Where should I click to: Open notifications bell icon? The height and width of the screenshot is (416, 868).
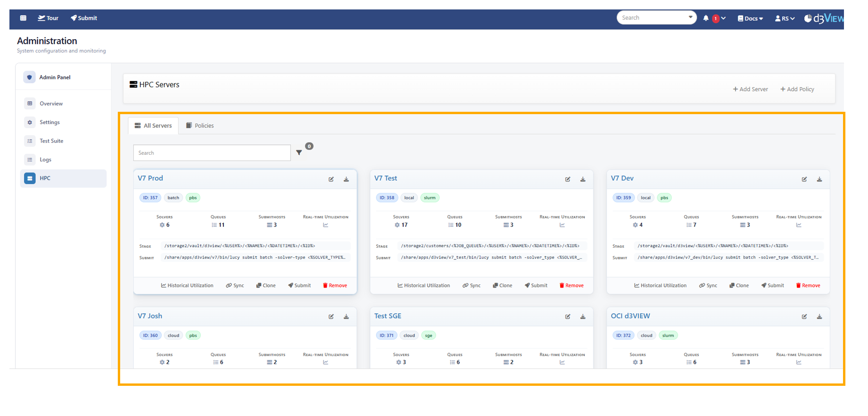(x=706, y=18)
